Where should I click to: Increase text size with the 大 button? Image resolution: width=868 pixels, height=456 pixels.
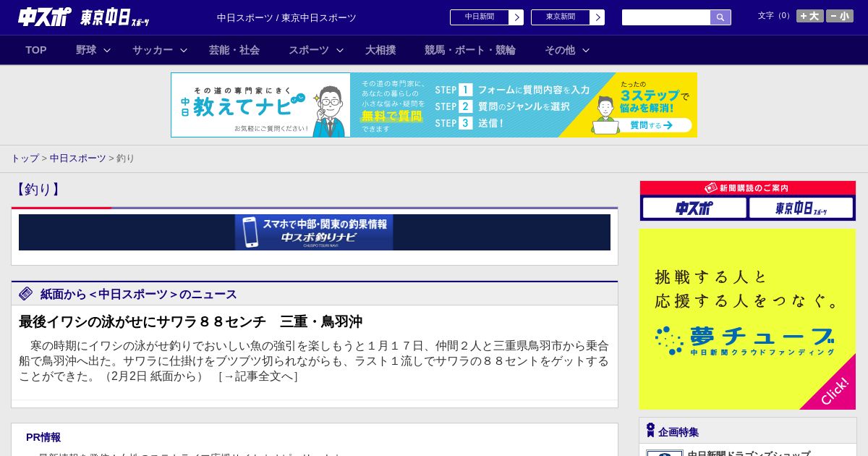coord(810,16)
